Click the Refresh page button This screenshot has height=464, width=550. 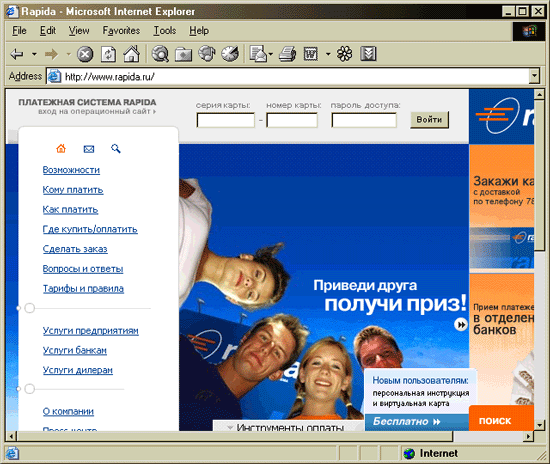108,54
